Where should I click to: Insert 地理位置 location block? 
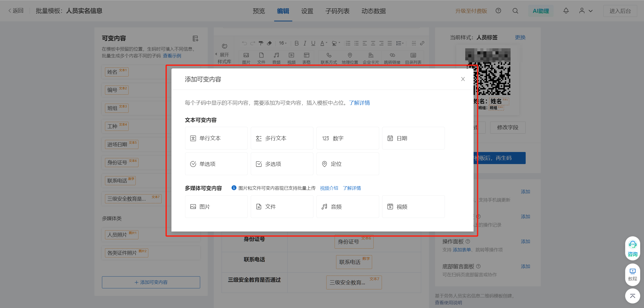click(x=350, y=58)
